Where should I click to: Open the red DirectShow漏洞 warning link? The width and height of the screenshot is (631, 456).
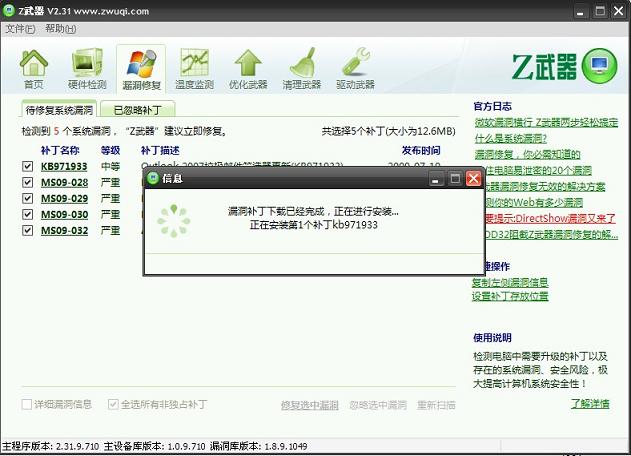tap(550, 218)
